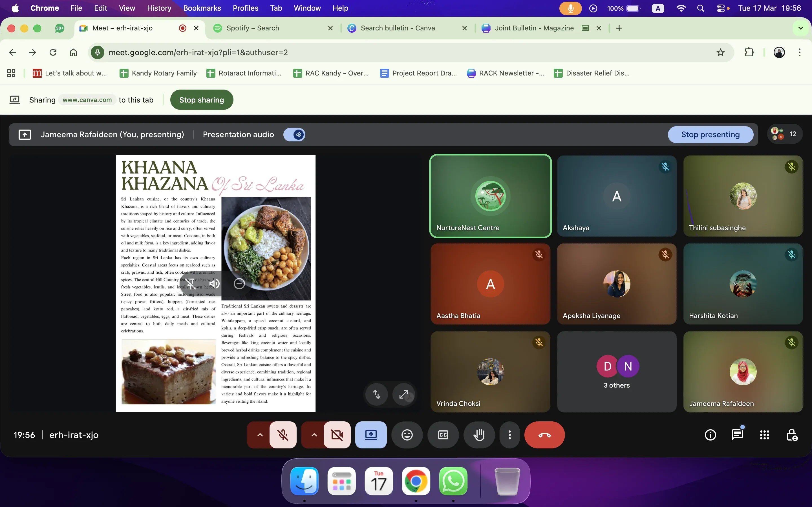Toggle the Presentation audio switch
The height and width of the screenshot is (507, 812).
(294, 134)
